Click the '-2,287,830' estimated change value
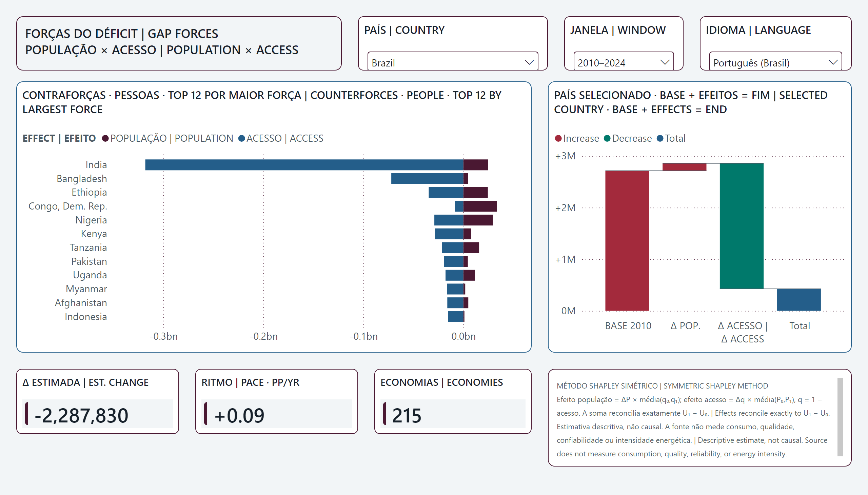 81,415
